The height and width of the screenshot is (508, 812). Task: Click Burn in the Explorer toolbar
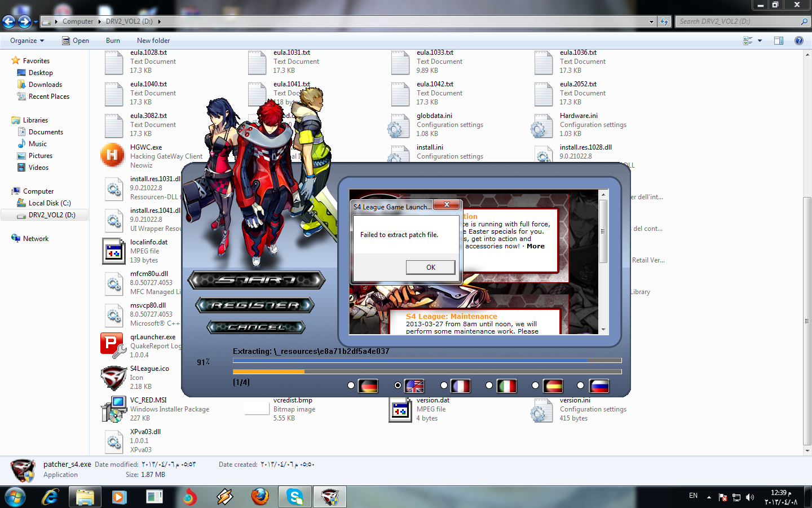[x=113, y=41]
